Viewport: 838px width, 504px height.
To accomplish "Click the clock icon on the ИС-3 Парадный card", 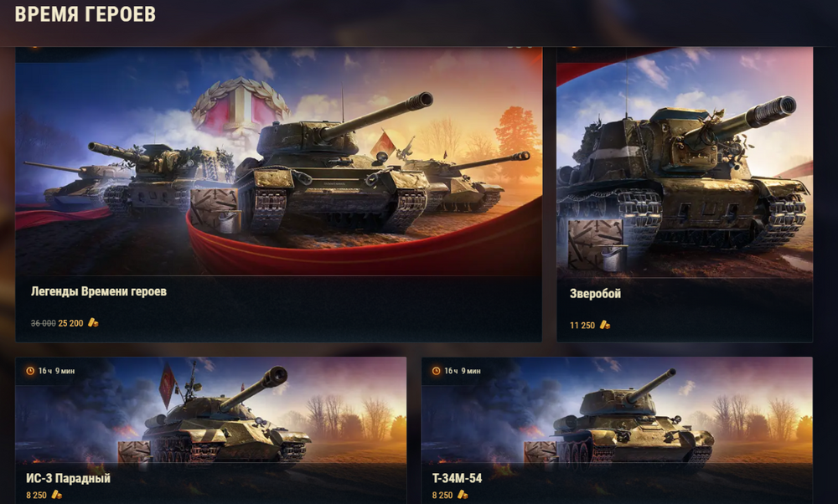I will [x=30, y=371].
